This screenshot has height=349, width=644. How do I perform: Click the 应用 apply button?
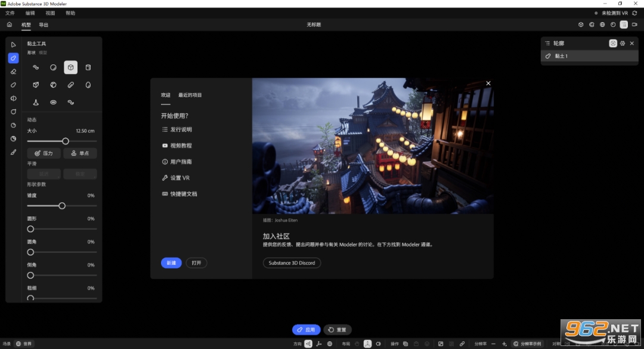click(x=306, y=330)
